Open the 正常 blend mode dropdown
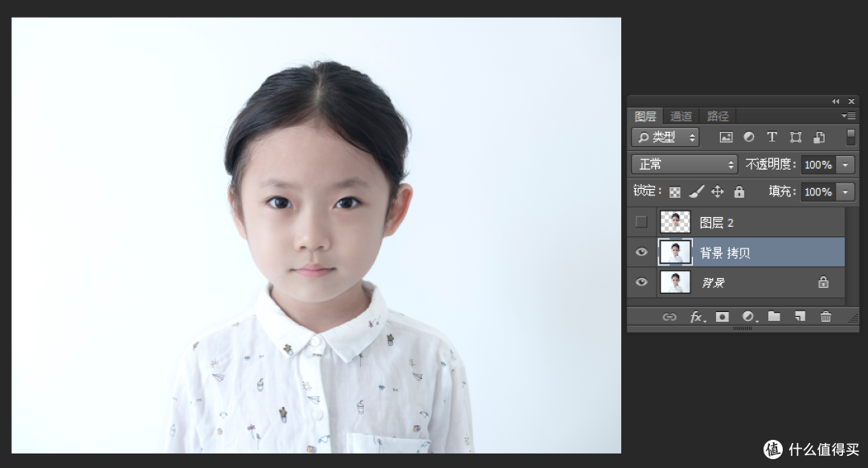The width and height of the screenshot is (868, 468). click(x=684, y=164)
